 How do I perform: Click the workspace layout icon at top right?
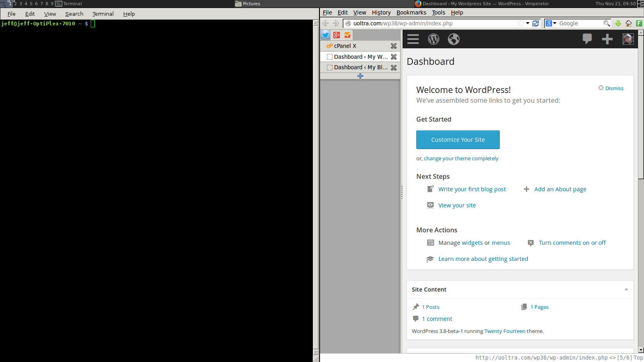640,4
